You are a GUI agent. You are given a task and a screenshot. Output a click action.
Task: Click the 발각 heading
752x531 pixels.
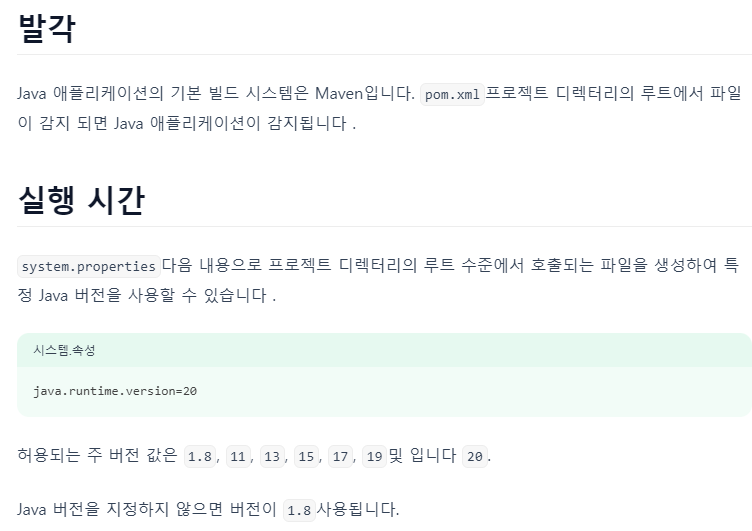click(47, 28)
